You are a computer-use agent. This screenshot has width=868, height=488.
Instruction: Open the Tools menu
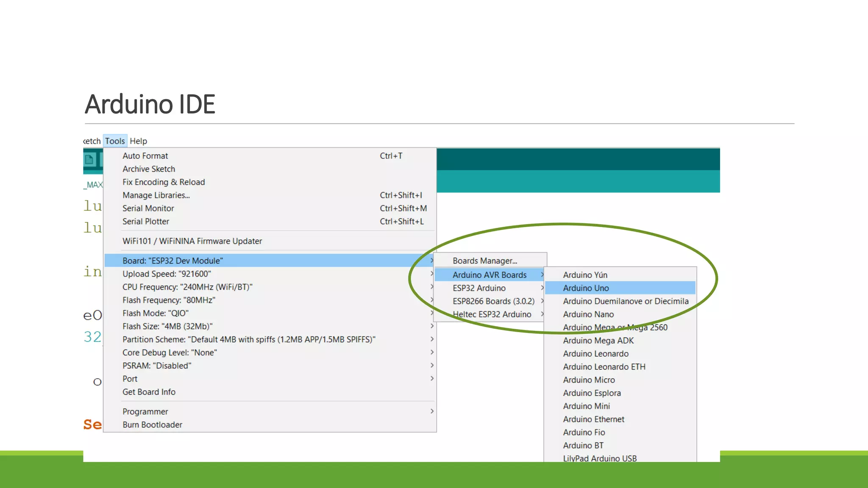tap(115, 141)
